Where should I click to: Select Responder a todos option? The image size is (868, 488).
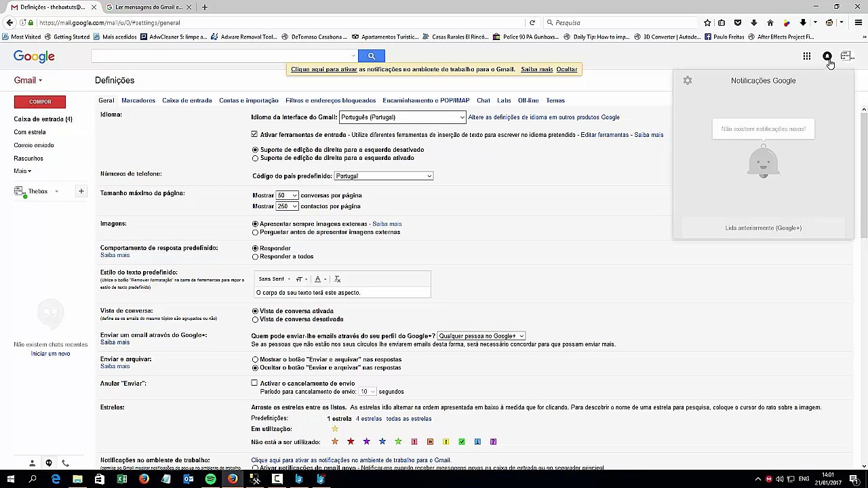pos(255,257)
